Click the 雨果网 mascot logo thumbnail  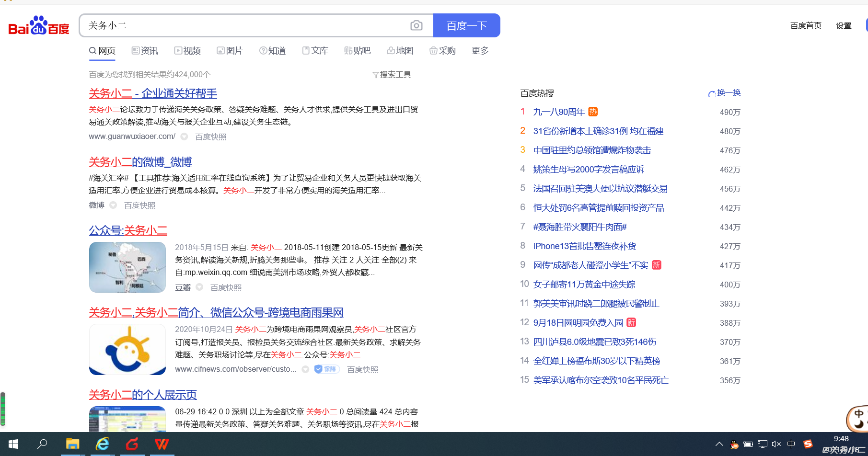(127, 350)
